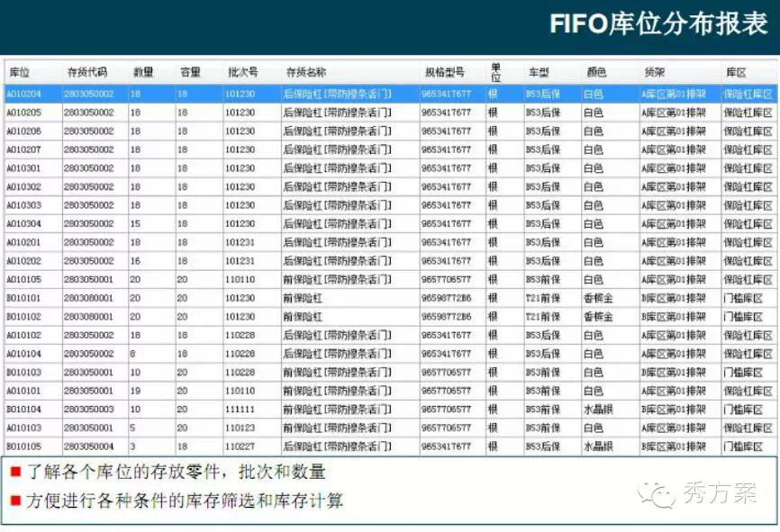The width and height of the screenshot is (780, 532).
Task: Select the 货架 column header
Action: coord(655,72)
